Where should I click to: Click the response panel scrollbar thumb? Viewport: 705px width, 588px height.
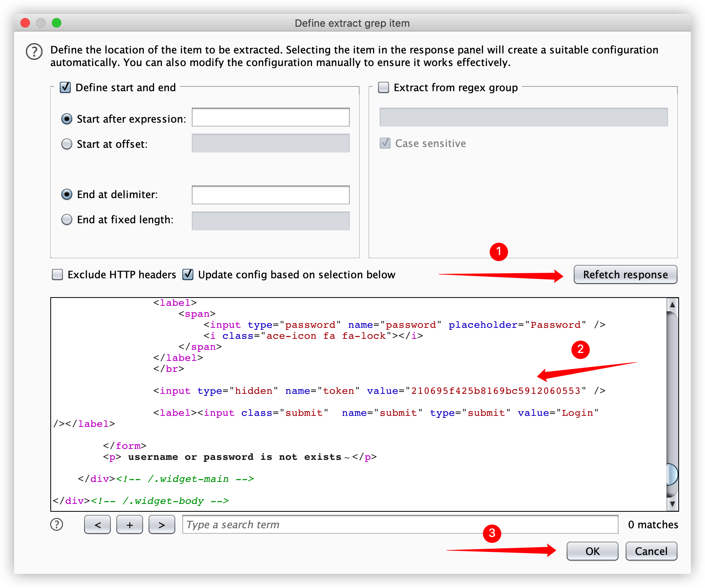672,474
